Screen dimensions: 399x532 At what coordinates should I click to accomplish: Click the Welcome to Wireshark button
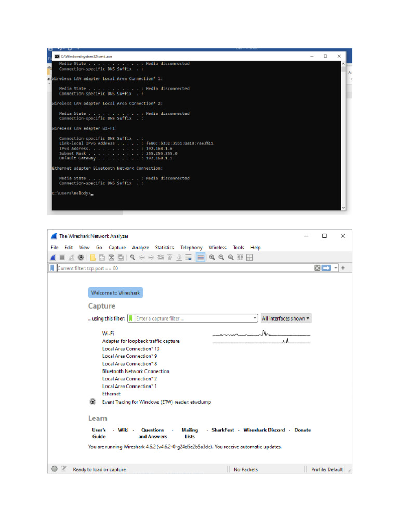click(x=115, y=293)
